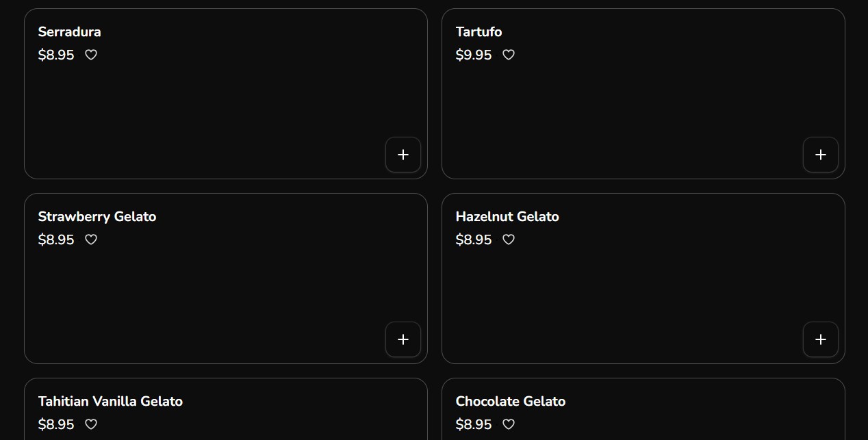Click the Strawberry Gelato $8.95 price
Screen dimensions: 868x440
[x=56, y=240]
